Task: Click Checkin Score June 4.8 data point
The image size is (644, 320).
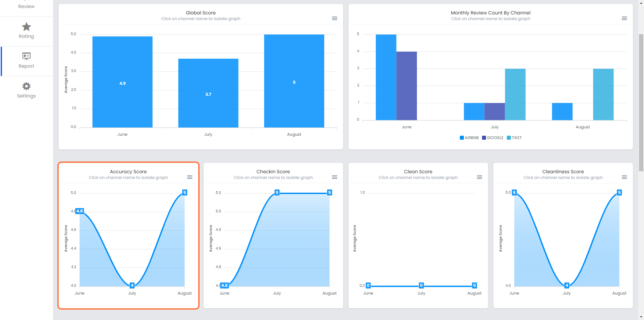Action: pyautogui.click(x=224, y=285)
